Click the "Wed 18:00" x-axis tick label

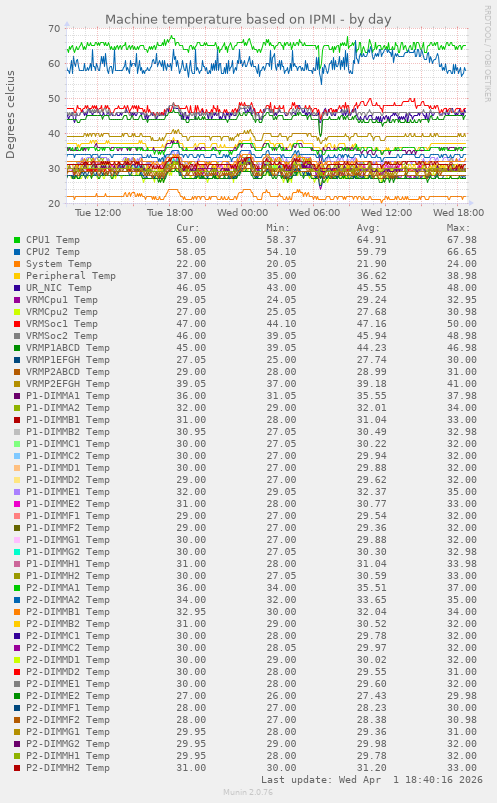click(459, 213)
